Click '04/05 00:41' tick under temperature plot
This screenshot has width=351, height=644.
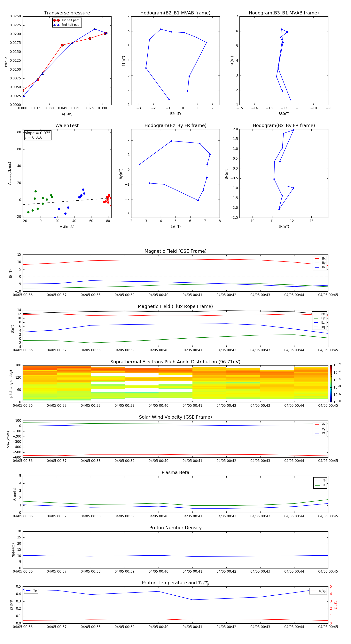[192, 627]
